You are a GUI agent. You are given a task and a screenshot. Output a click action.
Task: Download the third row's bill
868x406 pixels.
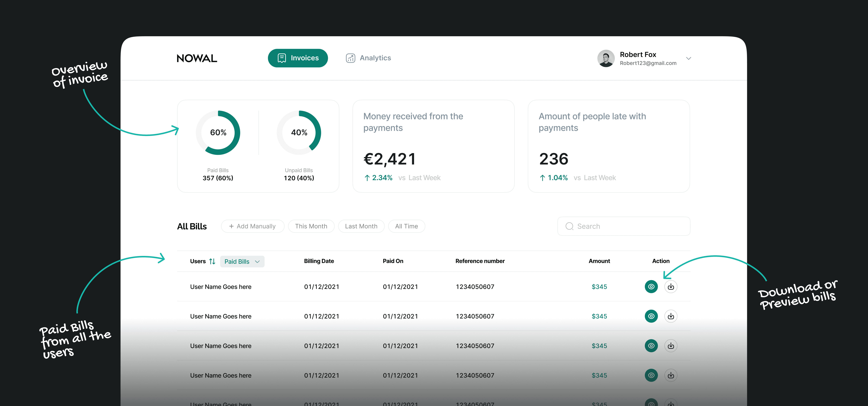pyautogui.click(x=671, y=346)
